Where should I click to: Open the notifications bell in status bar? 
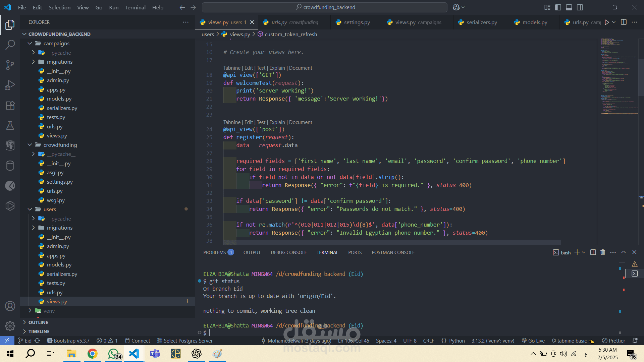[x=635, y=341]
